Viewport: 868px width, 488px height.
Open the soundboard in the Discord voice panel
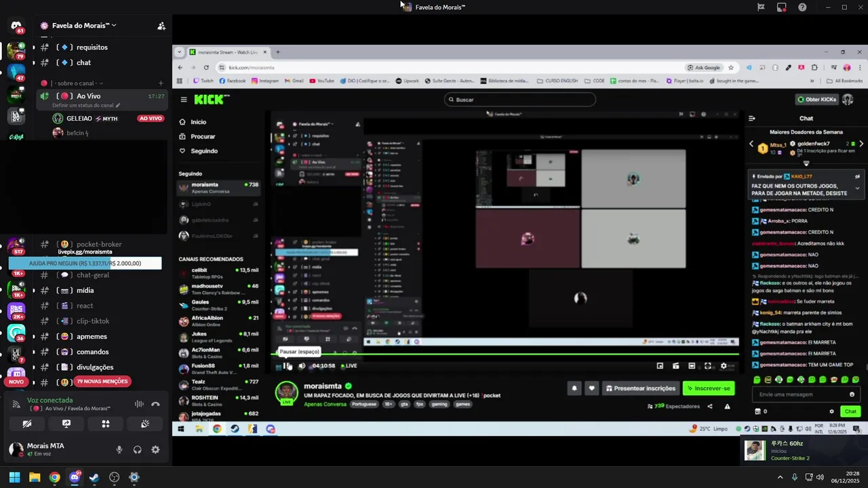145,424
